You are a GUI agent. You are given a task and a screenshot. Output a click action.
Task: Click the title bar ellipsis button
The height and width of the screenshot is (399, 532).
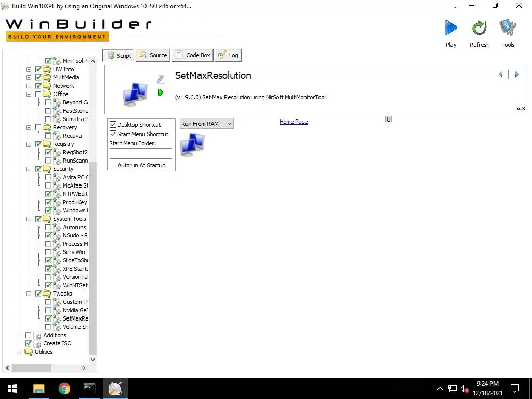[455, 7]
